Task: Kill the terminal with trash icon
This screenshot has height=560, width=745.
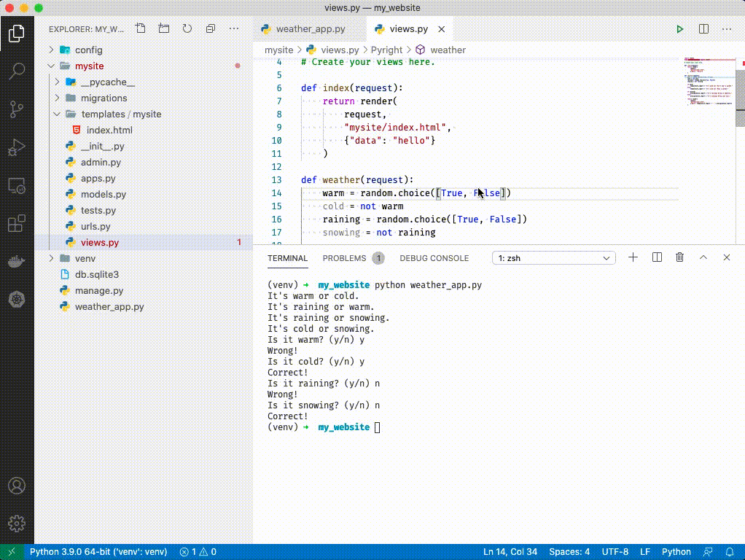Action: click(679, 257)
